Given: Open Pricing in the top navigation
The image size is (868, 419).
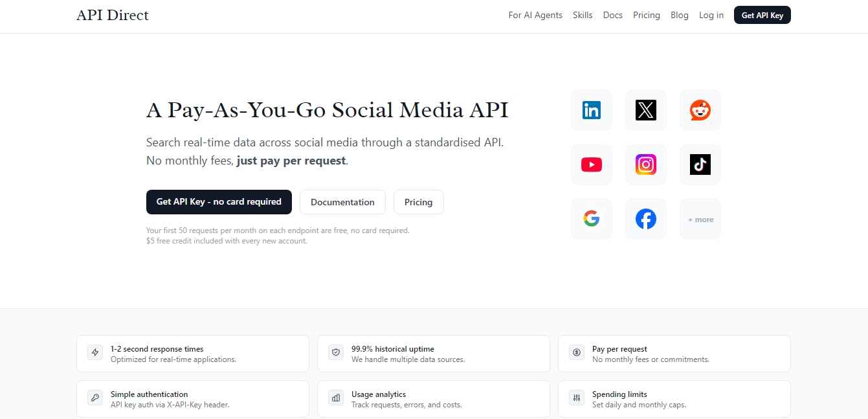Looking at the screenshot, I should coord(647,15).
